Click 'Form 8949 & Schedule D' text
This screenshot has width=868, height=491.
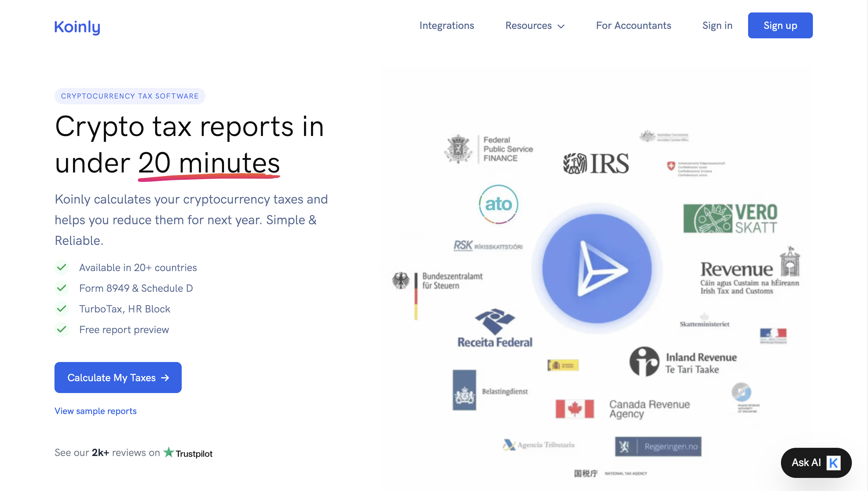[x=136, y=288]
